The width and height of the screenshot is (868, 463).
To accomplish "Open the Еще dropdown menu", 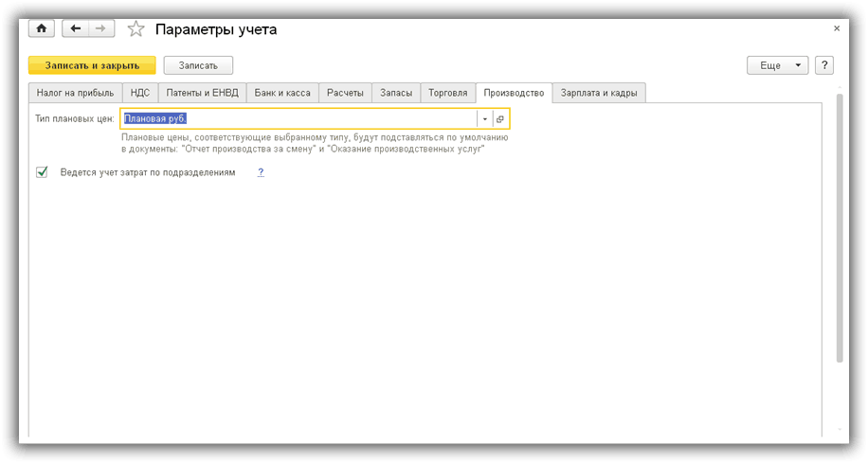I will point(778,65).
